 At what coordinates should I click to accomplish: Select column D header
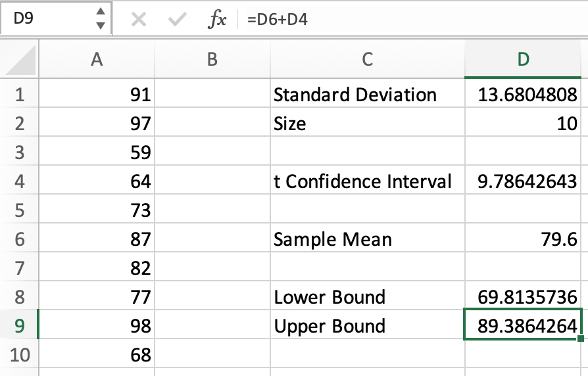click(523, 60)
